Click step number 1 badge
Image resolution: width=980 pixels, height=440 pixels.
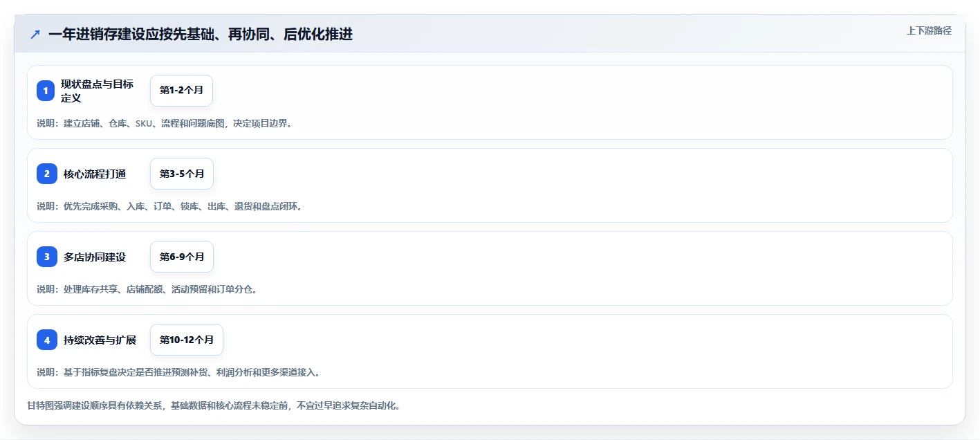46,91
